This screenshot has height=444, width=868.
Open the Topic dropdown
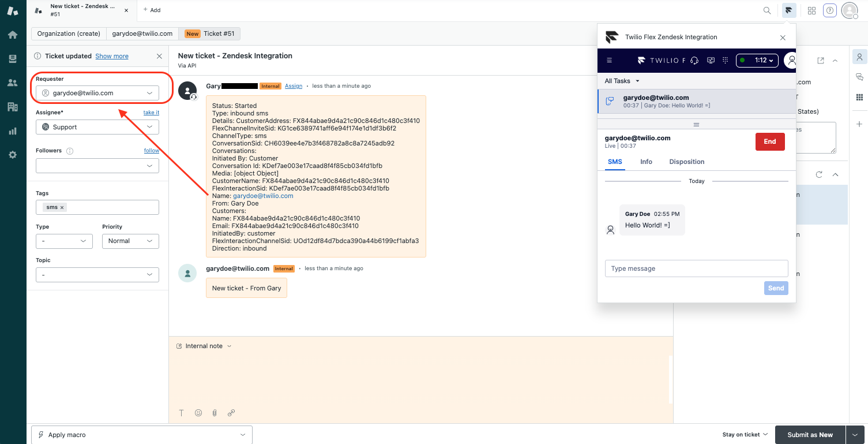coord(97,275)
